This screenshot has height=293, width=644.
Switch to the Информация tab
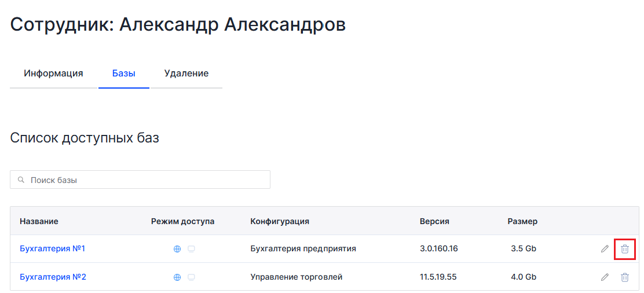(53, 74)
